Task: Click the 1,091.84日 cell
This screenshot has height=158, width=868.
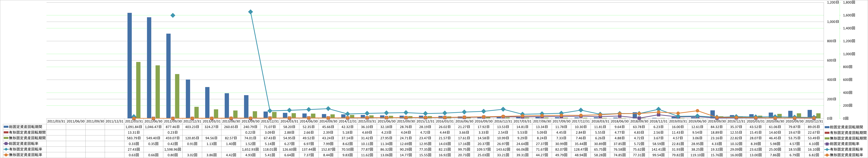Action: pos(134,127)
